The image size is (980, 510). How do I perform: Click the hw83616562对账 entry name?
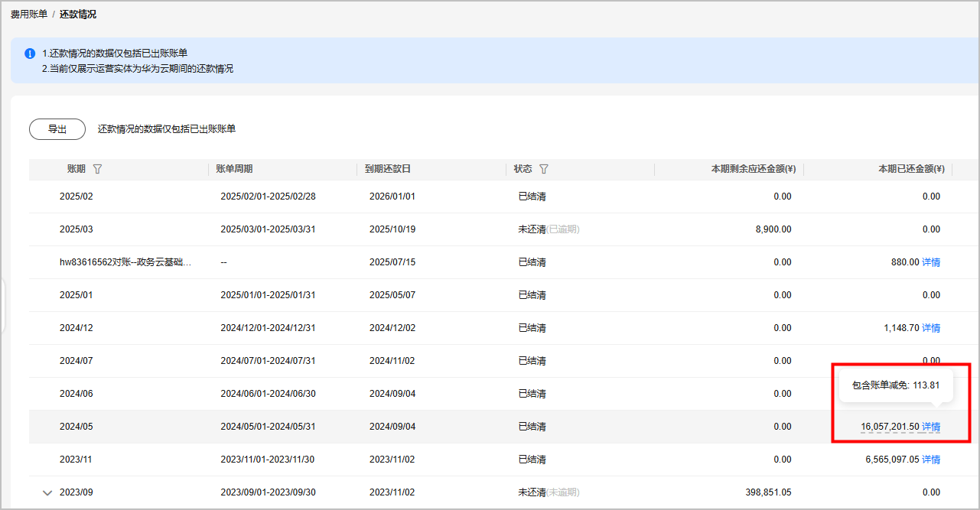pos(125,262)
